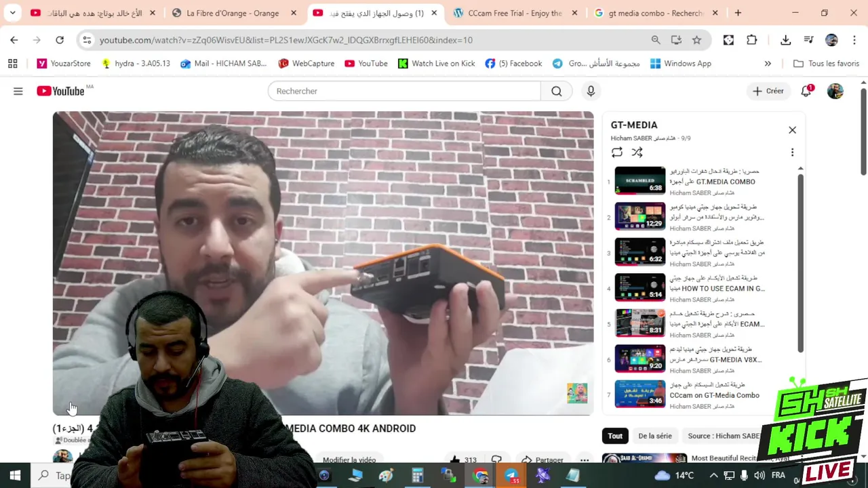Open the bookmarks bar apps grid
The height and width of the screenshot is (488, 868).
tap(12, 64)
